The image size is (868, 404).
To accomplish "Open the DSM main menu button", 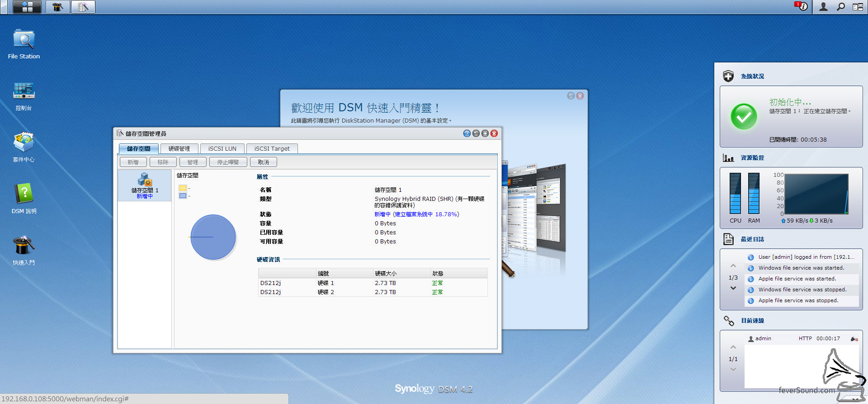I will pos(27,7).
